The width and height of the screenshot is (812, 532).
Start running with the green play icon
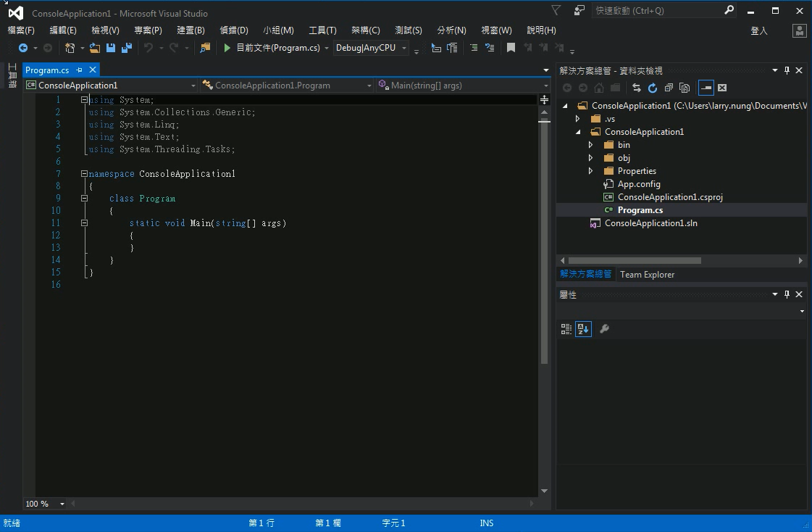click(227, 48)
